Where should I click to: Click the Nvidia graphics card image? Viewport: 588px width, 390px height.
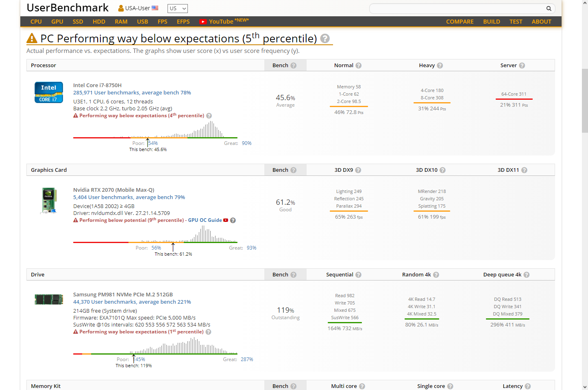49,200
